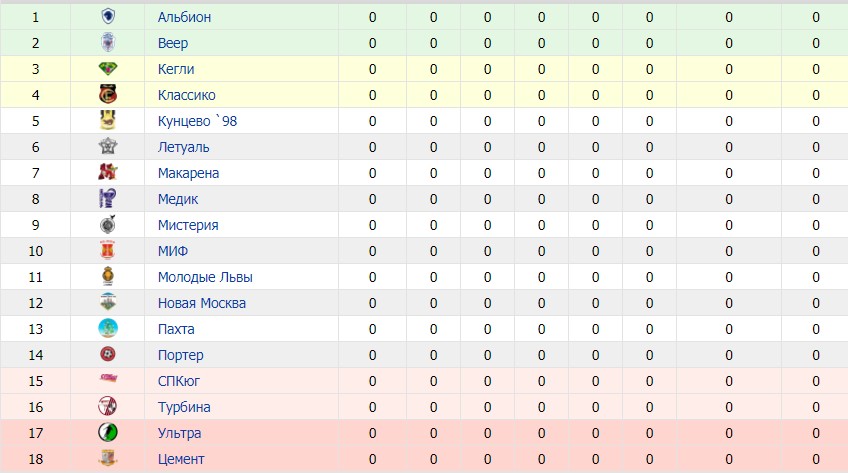The width and height of the screenshot is (848, 473).
Task: Click the Турбина team crest icon
Action: [x=108, y=406]
